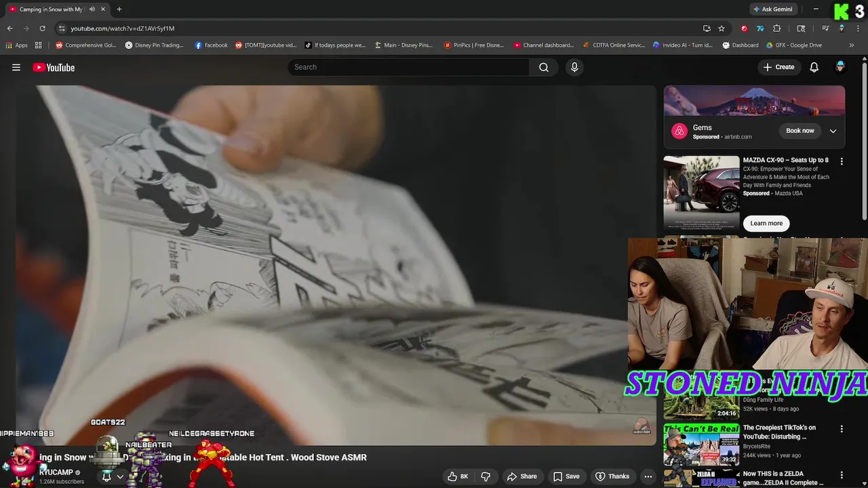Open the red circular extension icon
The height and width of the screenshot is (488, 868).
coord(744,28)
